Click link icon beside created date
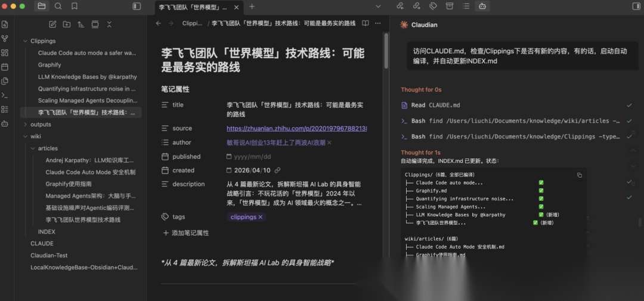 [x=277, y=170]
